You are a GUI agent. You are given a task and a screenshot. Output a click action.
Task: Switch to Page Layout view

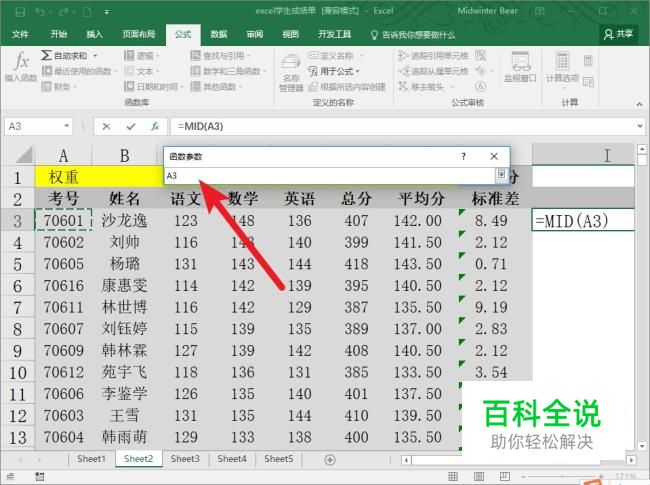[479, 476]
